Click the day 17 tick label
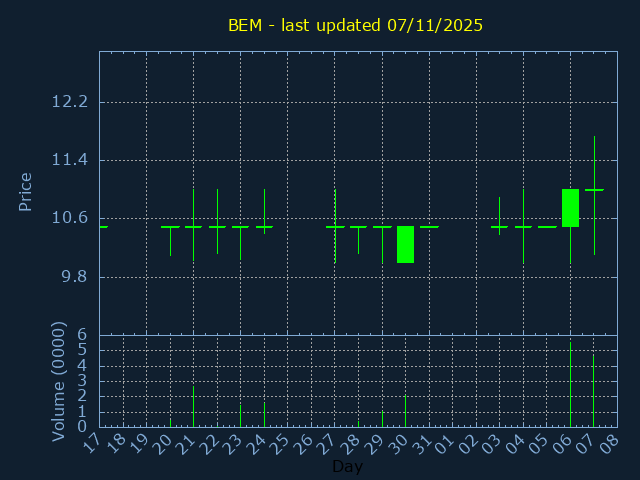 pyautogui.click(x=92, y=442)
